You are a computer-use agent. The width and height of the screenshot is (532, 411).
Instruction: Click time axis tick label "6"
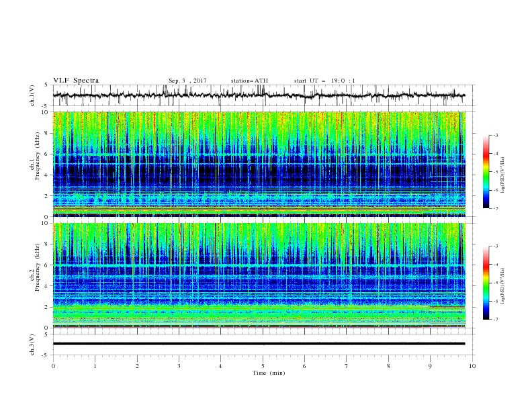point(304,366)
